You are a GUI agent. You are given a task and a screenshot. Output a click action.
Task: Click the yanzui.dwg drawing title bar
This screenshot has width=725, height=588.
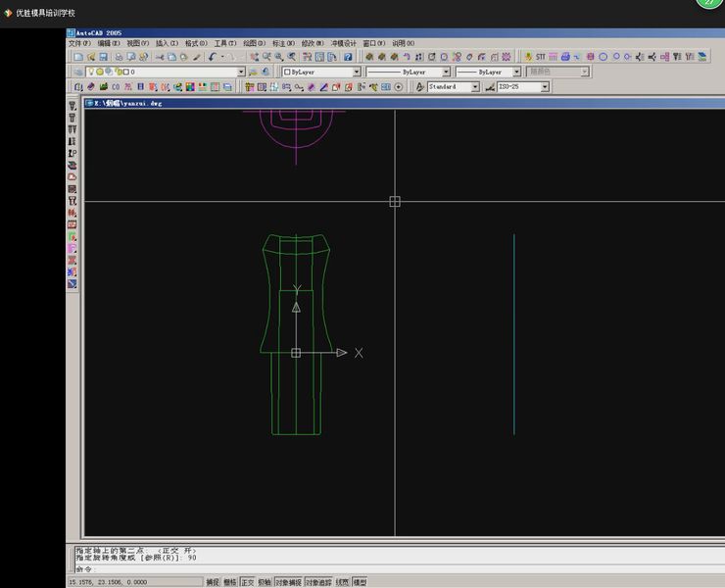[x=405, y=103]
